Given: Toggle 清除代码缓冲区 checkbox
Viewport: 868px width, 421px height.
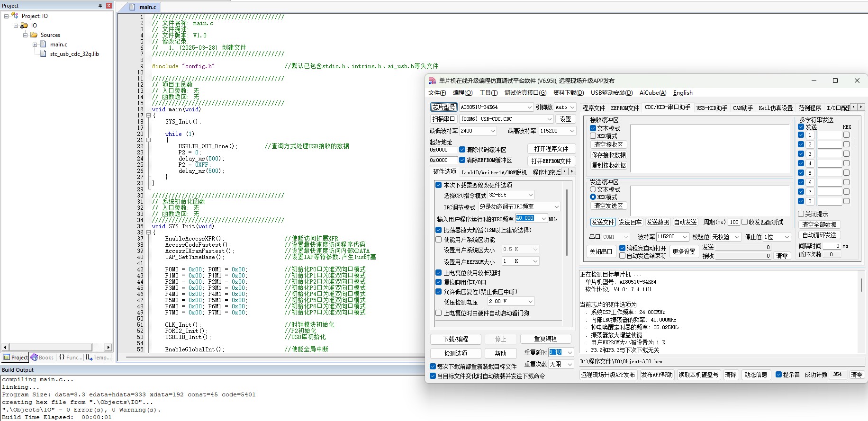Looking at the screenshot, I should pos(462,150).
